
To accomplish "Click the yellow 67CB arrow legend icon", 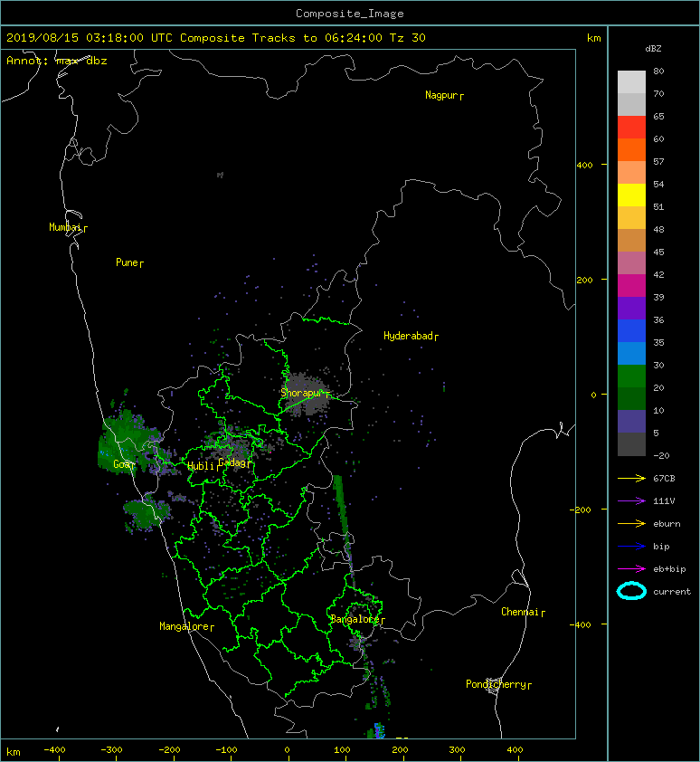I will pyautogui.click(x=631, y=478).
